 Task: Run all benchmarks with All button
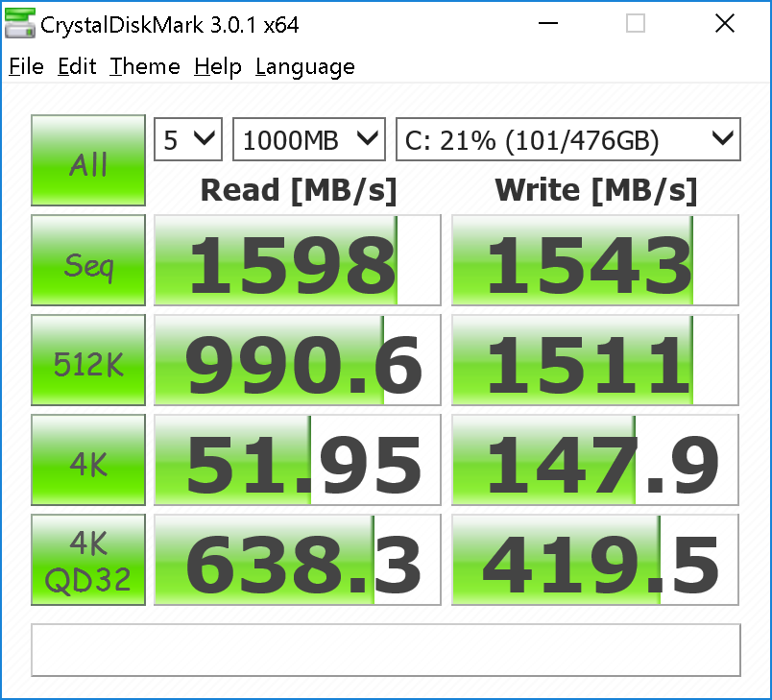click(x=88, y=160)
